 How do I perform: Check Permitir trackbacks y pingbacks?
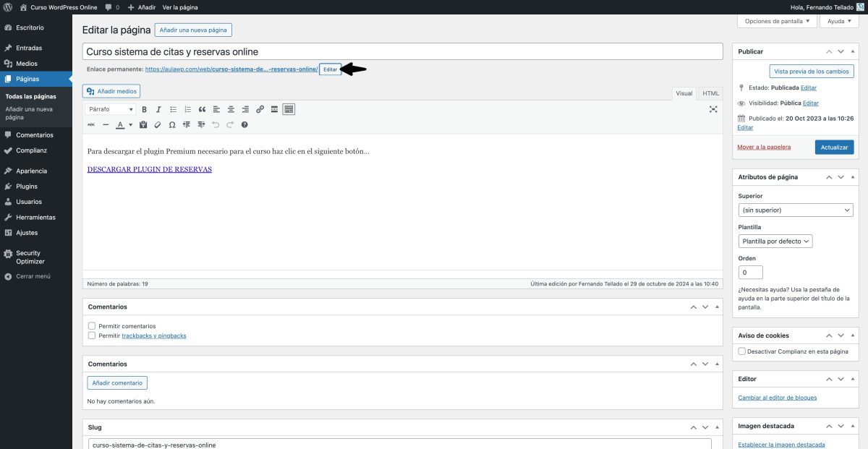(92, 335)
